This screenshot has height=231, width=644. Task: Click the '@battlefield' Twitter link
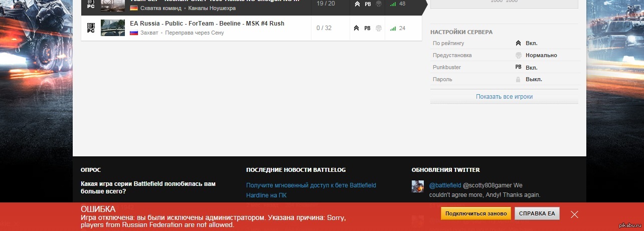[x=445, y=185]
